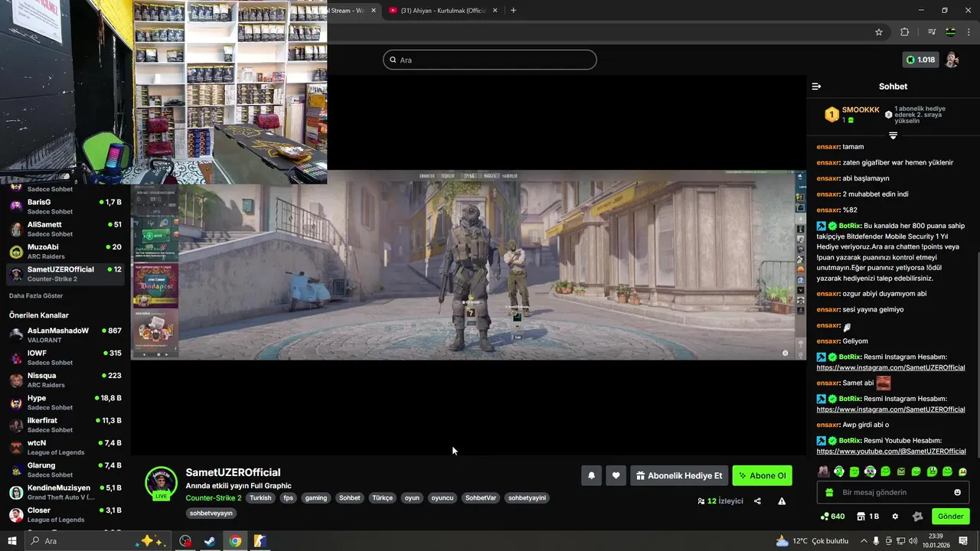Open Glarung recommended channel
The width and height of the screenshot is (980, 551).
click(x=65, y=470)
